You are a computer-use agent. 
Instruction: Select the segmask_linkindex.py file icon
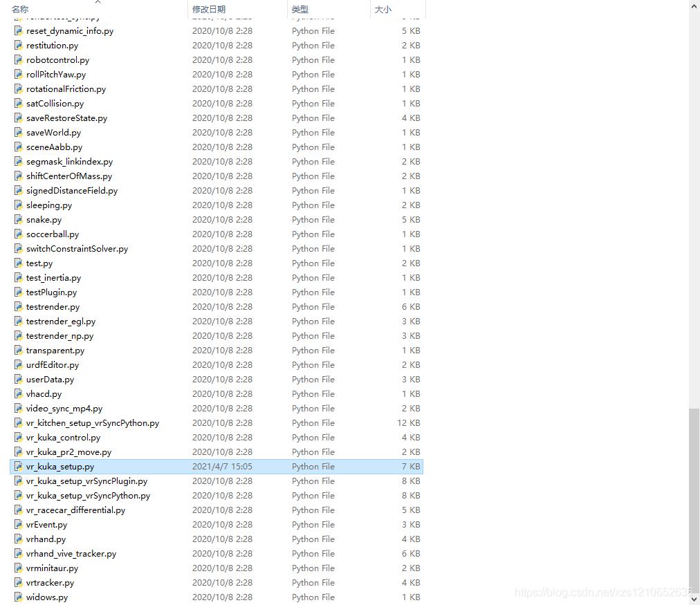coord(18,161)
